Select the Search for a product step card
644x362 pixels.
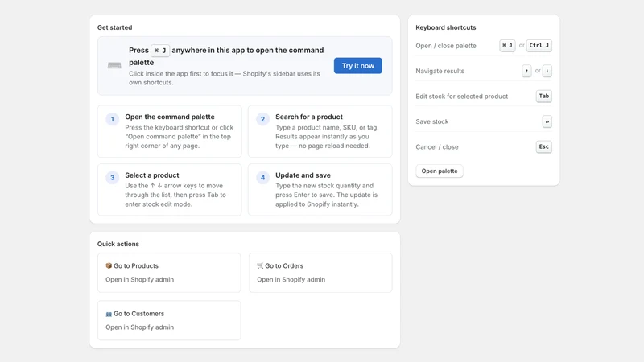tap(320, 131)
